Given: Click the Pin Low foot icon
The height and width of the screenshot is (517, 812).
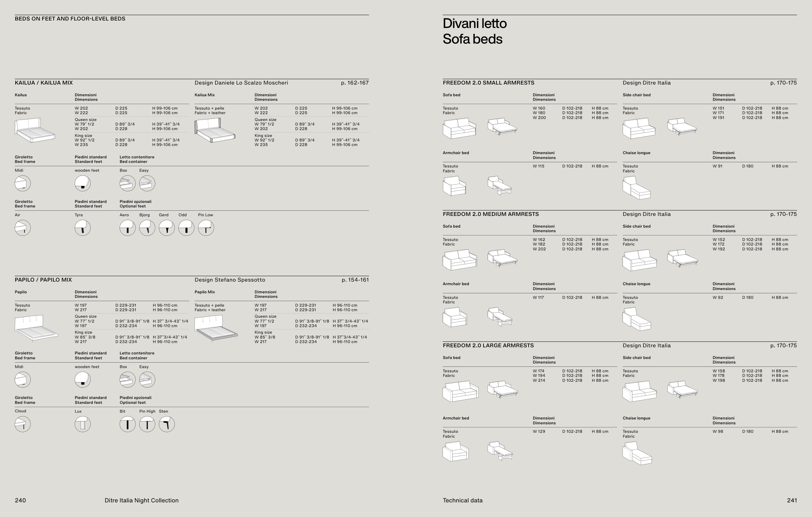Looking at the screenshot, I should (206, 228).
